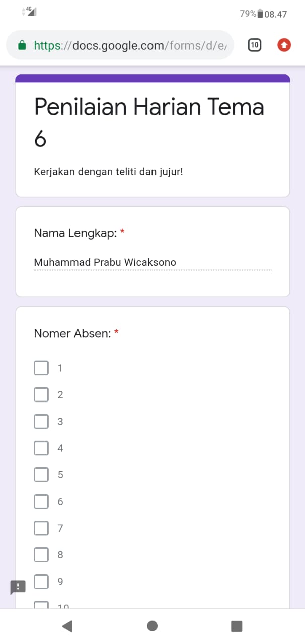Viewport: 305px width, 644px height.
Task: Check the box labeled 7
Action: 41,528
